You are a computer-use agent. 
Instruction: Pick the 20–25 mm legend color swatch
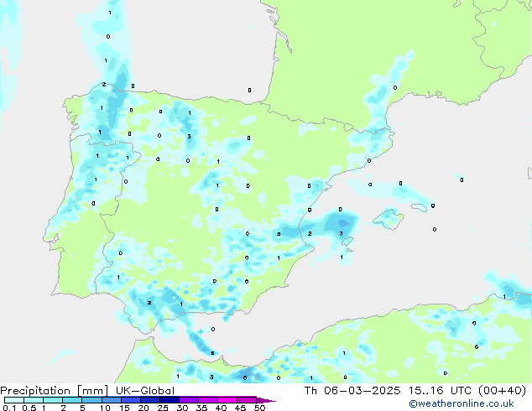(x=149, y=400)
